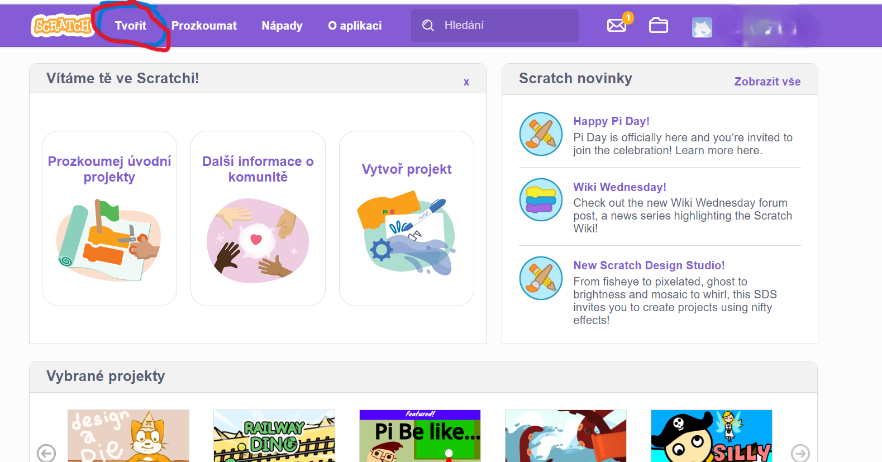The width and height of the screenshot is (882, 462).
Task: Click the create project marker illustration
Action: (x=406, y=234)
